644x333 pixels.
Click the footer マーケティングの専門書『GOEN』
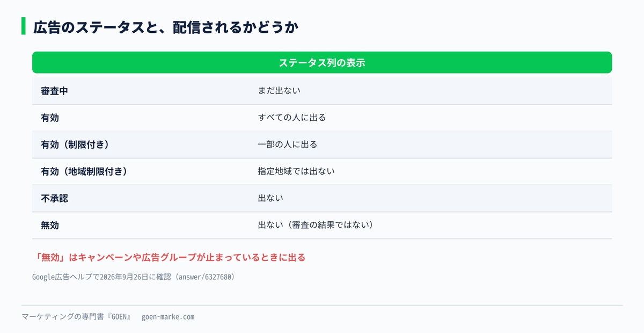(77, 317)
